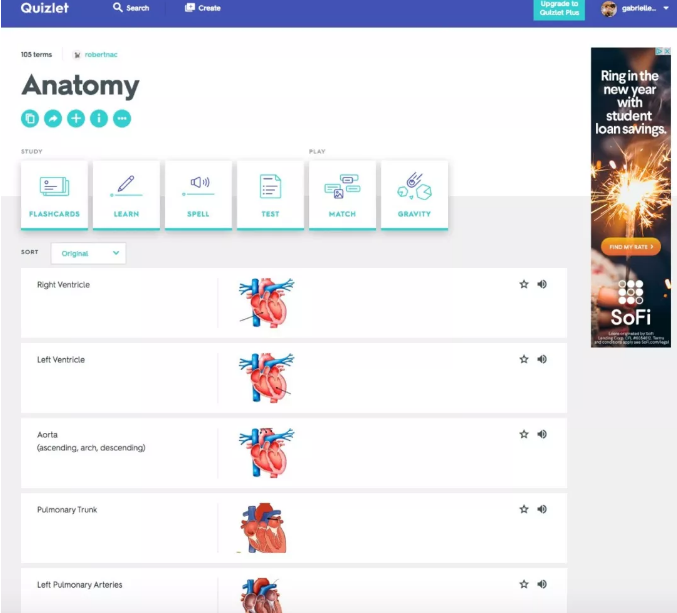Open the Sort Original dropdown
This screenshot has width=677, height=613.
pos(89,253)
